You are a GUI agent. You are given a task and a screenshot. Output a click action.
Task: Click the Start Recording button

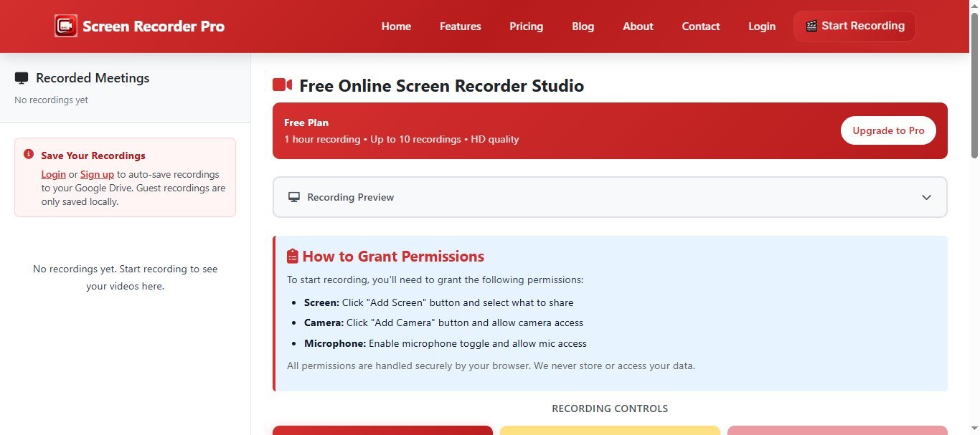854,26
